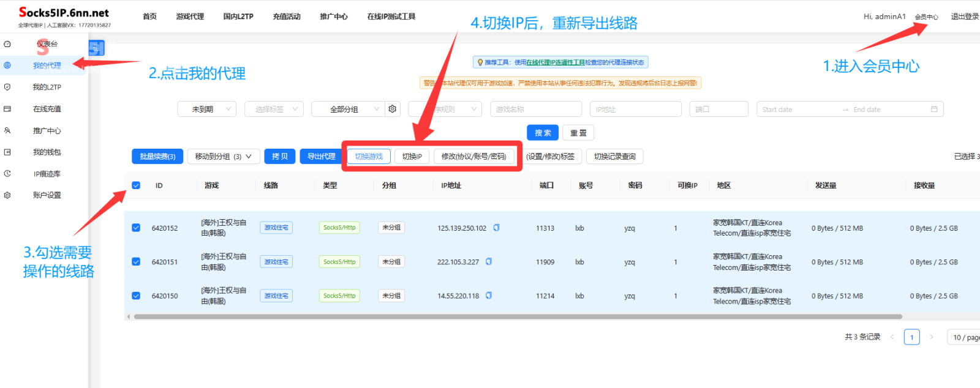Open the 国内L2TP top menu item

pos(238,17)
